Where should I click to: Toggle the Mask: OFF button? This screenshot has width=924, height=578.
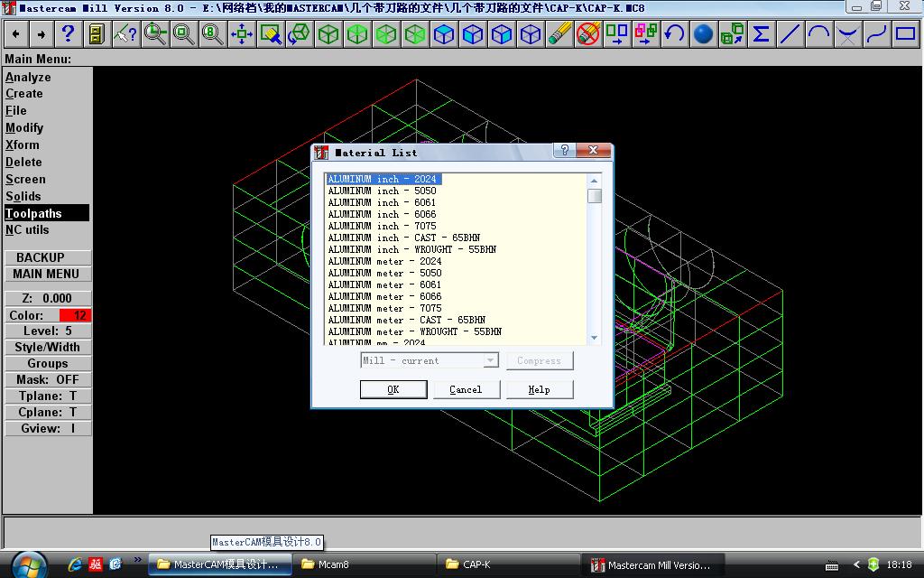48,380
